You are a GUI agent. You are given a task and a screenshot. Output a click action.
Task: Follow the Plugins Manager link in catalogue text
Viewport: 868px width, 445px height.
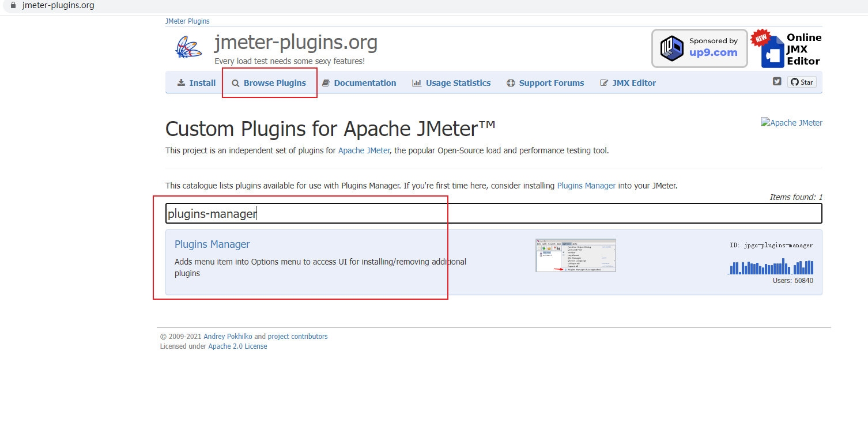point(586,186)
